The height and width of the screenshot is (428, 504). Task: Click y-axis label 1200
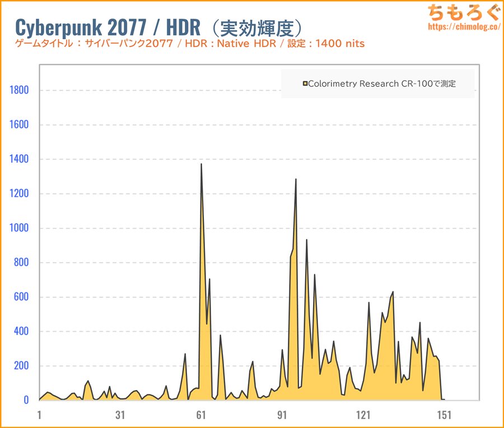coord(19,193)
